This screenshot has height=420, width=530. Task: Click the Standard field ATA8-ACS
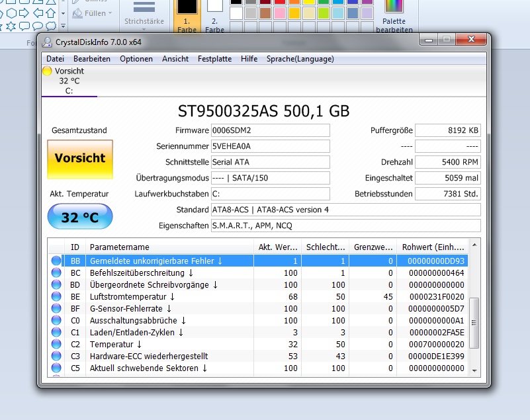[x=346, y=210]
